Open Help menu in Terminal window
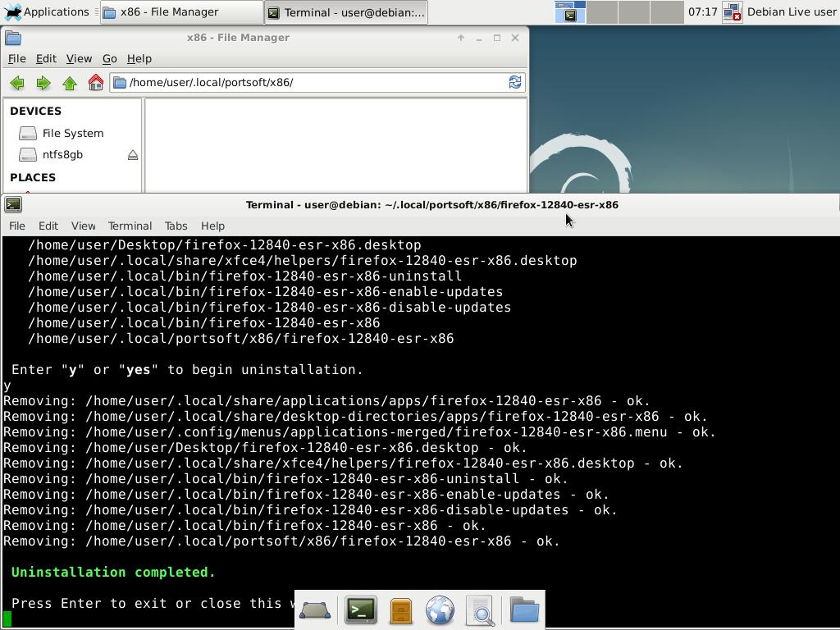840x630 pixels. click(212, 226)
